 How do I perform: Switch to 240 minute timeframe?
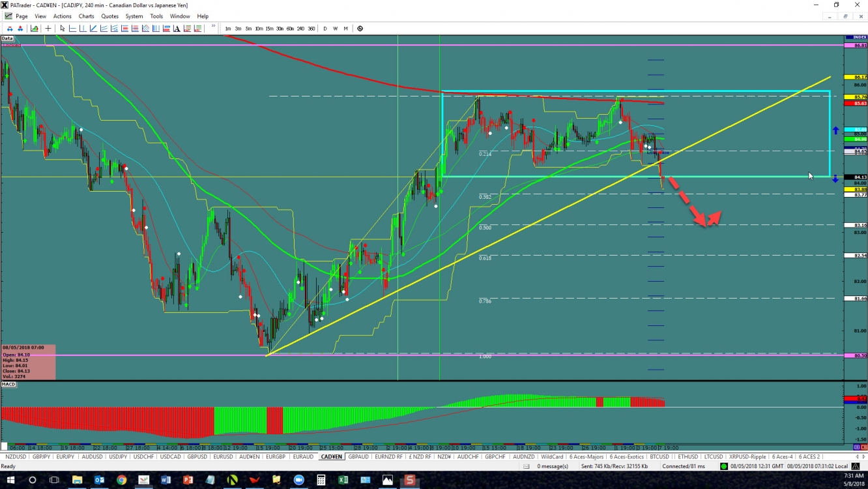(x=300, y=29)
